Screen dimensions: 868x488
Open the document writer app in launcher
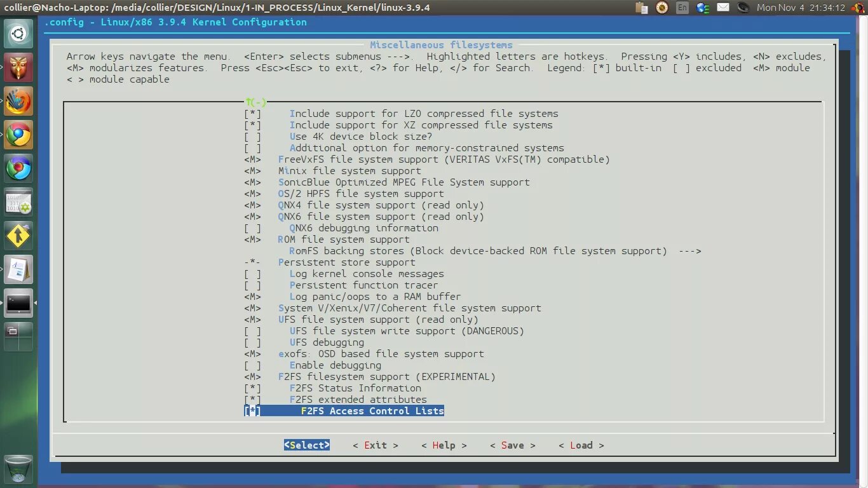(x=18, y=269)
